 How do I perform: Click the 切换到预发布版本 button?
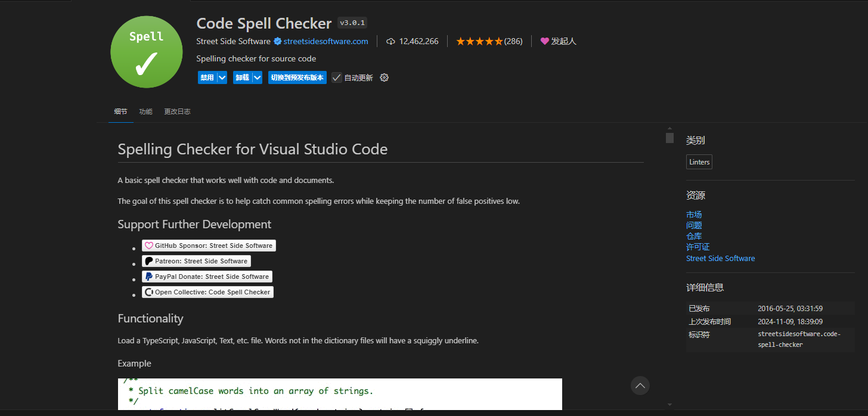click(297, 77)
